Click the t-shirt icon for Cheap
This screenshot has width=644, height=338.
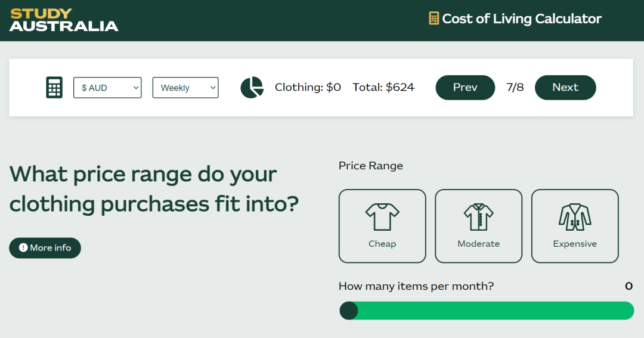[382, 217]
